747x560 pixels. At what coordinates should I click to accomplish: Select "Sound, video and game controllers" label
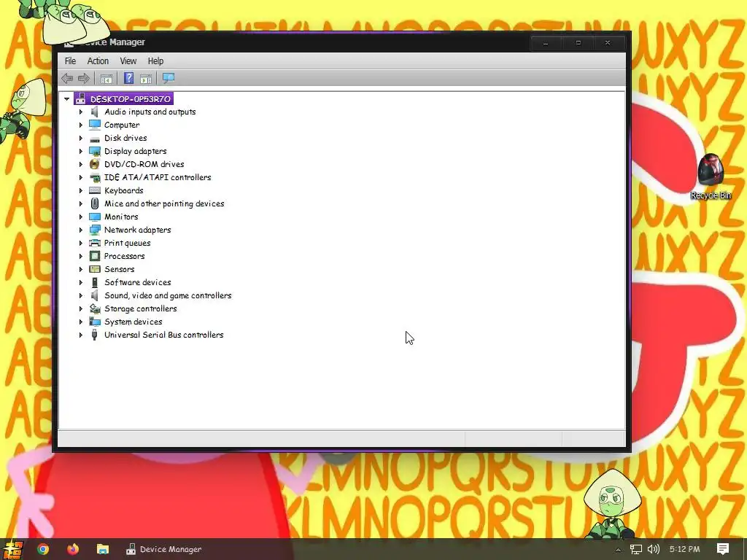(169, 295)
